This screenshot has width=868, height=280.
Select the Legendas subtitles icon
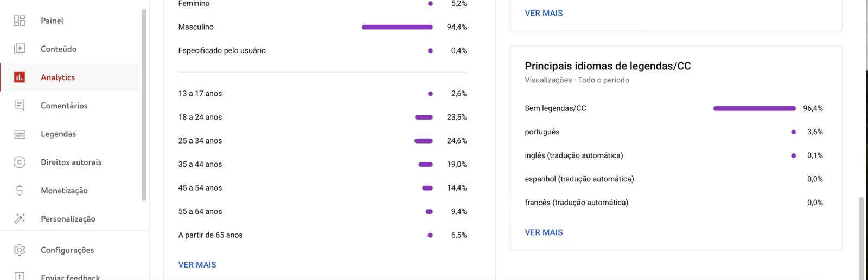tap(20, 134)
